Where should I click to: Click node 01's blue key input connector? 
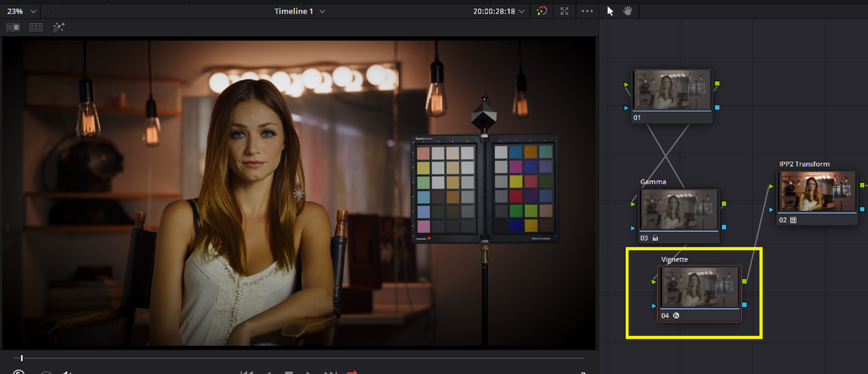pyautogui.click(x=627, y=107)
